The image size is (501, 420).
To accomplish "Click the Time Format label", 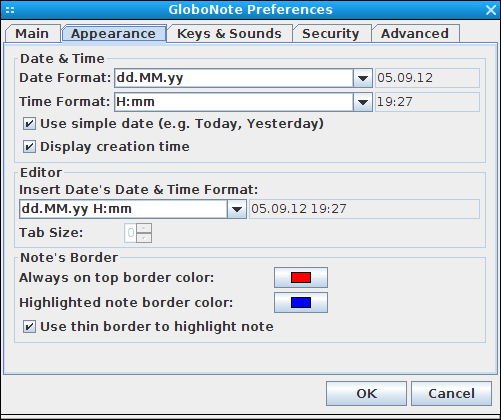I will tap(65, 102).
